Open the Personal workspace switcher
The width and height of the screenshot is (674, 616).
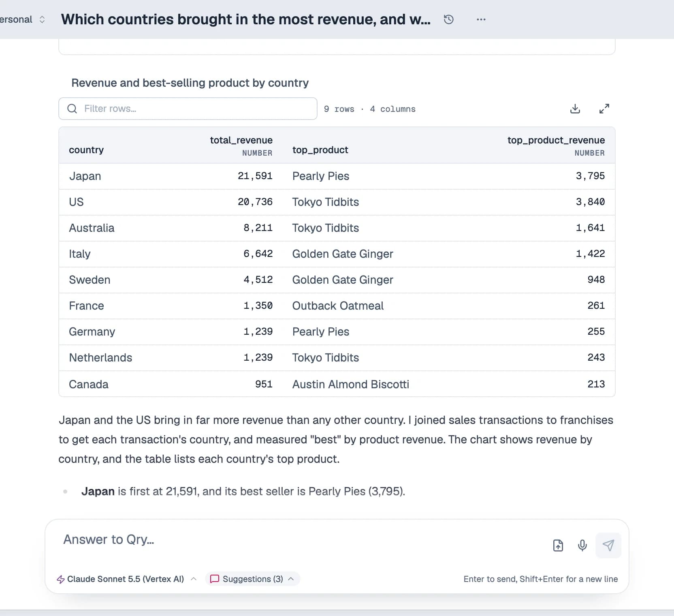coord(22,19)
